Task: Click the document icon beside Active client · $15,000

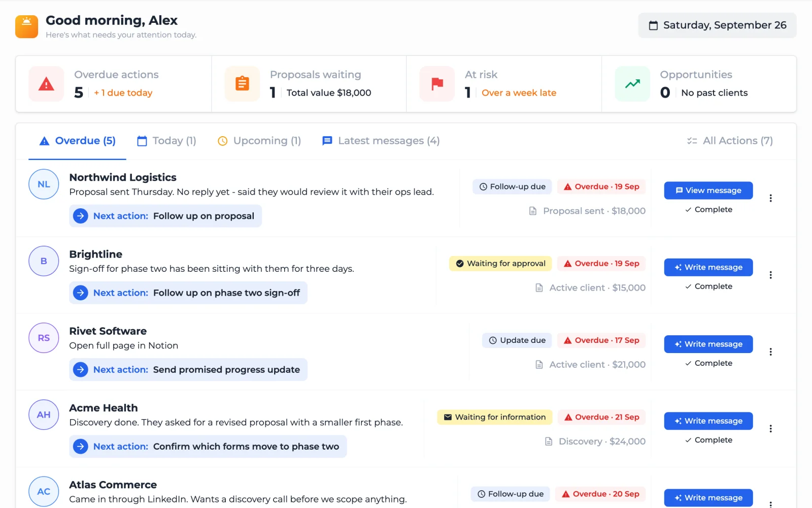Action: pos(539,288)
